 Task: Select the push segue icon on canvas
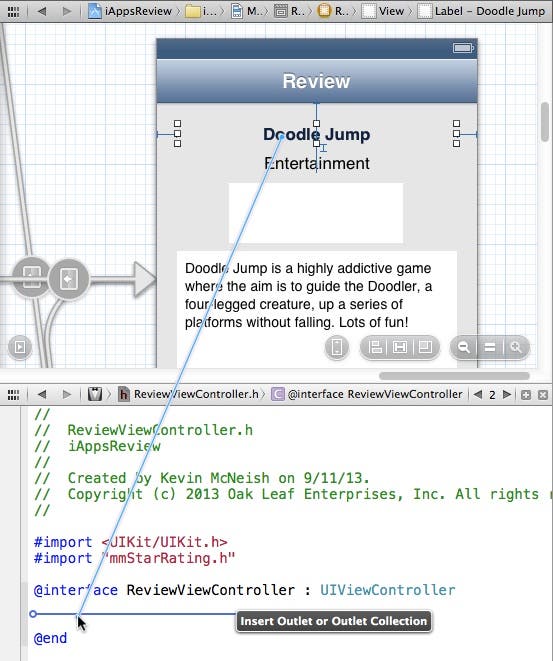click(69, 279)
